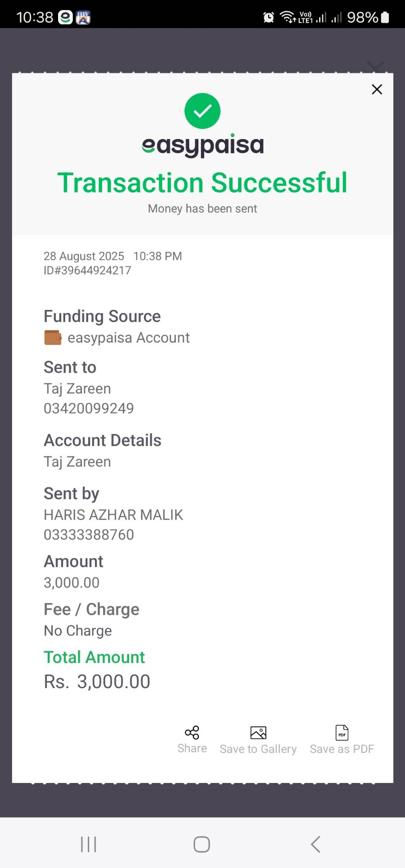Screen dimensions: 405x868
Task: Tap the easypaisa notification icon in status bar
Action: [66, 18]
